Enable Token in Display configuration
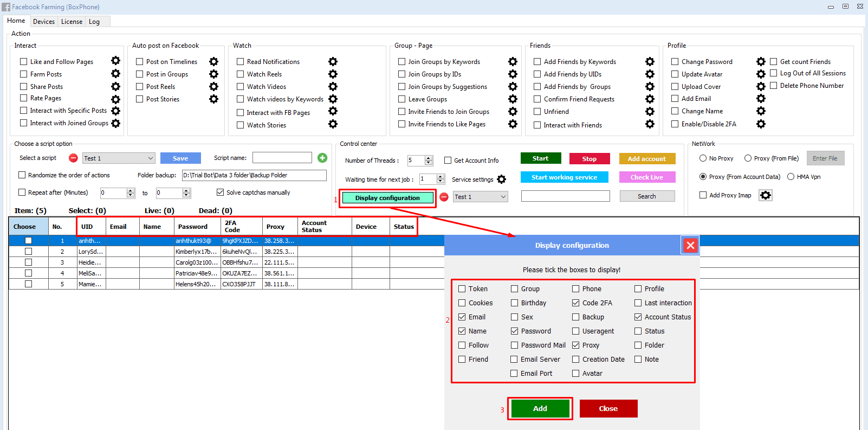Screen dimensions: 868x430 (462, 289)
